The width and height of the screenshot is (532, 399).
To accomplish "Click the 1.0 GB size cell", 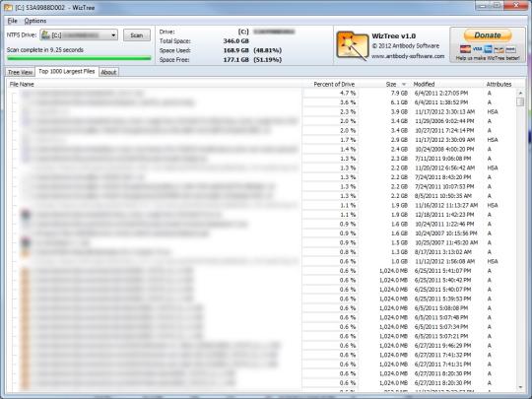I will click(x=399, y=262).
